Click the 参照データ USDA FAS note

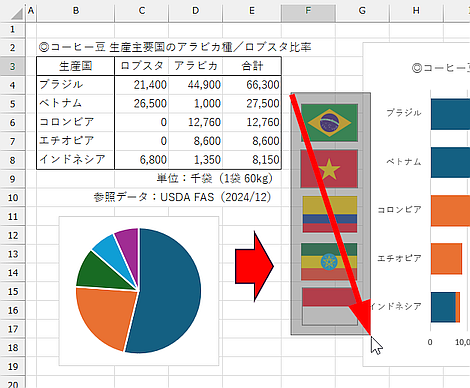pyautogui.click(x=182, y=197)
